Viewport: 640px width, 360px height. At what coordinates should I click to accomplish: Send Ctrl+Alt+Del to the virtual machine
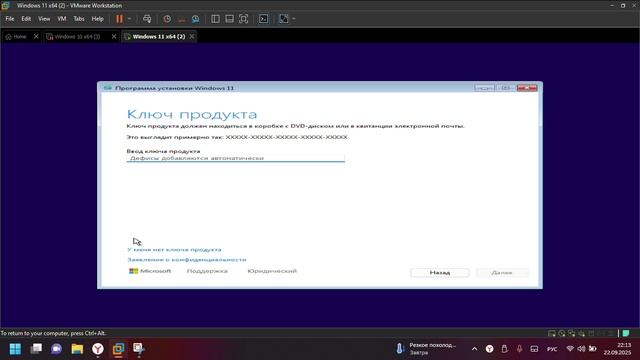point(147,19)
